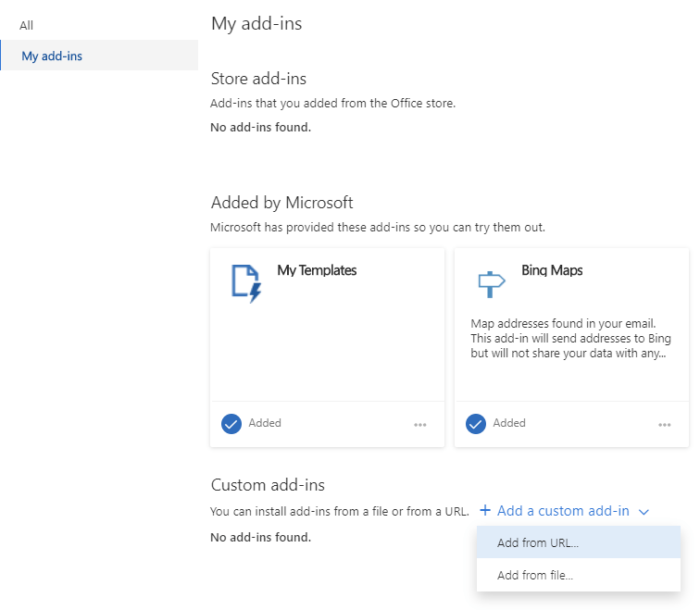The height and width of the screenshot is (610, 700).
Task: Toggle the Bing Maps added checkmark
Action: [x=476, y=424]
